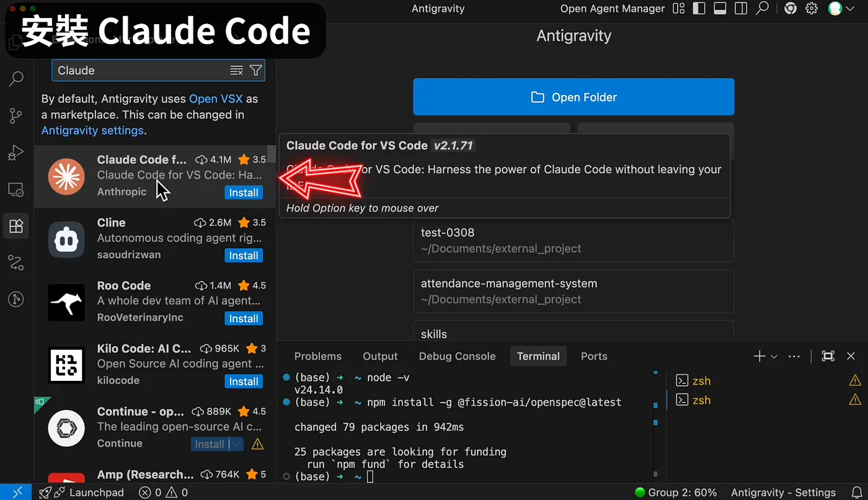Select the Extensions view icon

(x=16, y=226)
